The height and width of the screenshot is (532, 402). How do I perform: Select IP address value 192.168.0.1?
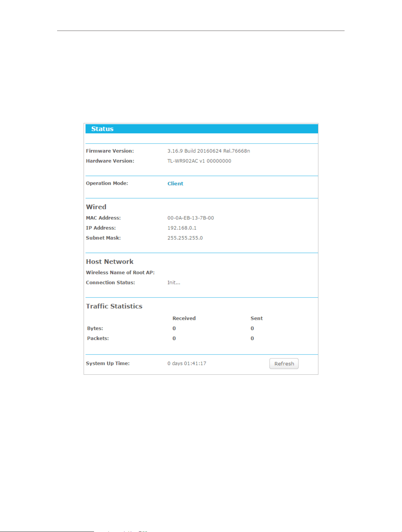pyautogui.click(x=182, y=228)
